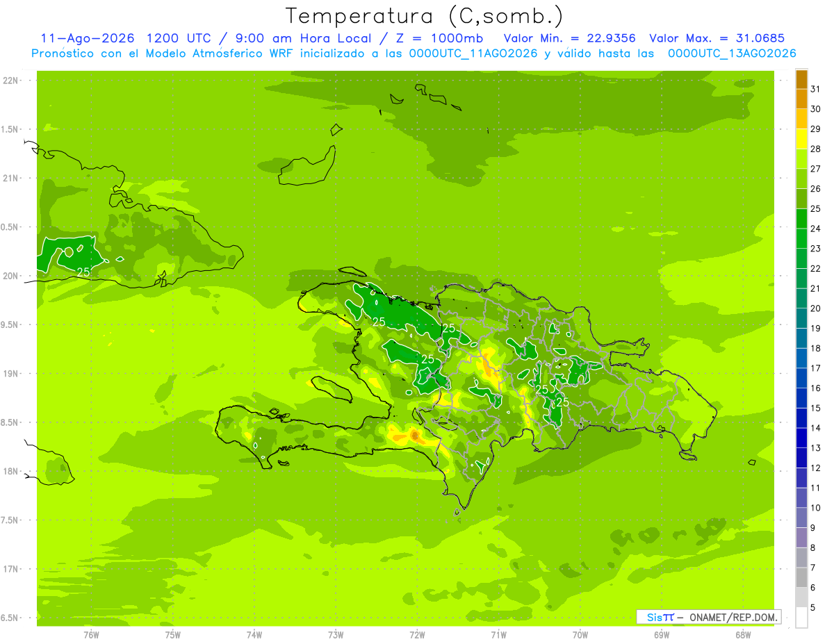Screen dimensions: 834x644
Task: Pick the orange swatch between 30 and 31
Action: click(801, 99)
